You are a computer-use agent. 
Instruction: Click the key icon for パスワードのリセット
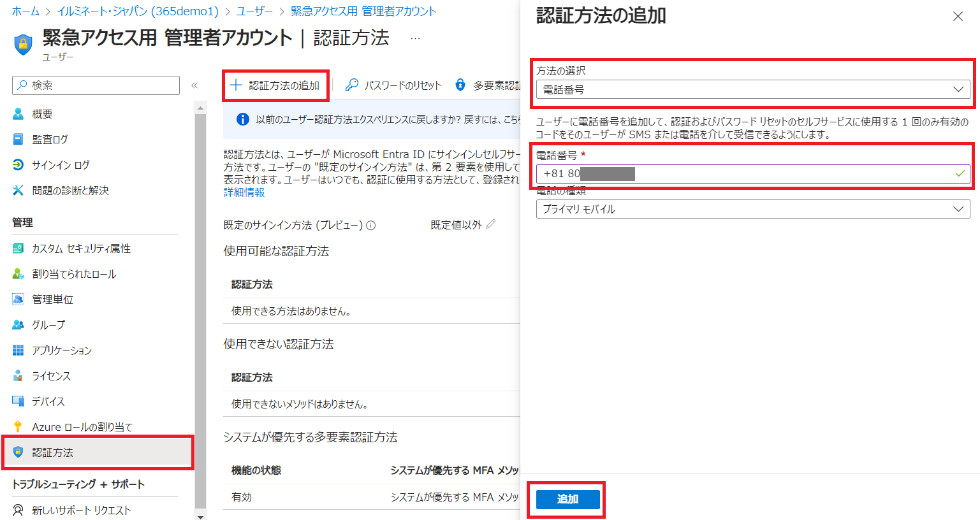coord(351,85)
